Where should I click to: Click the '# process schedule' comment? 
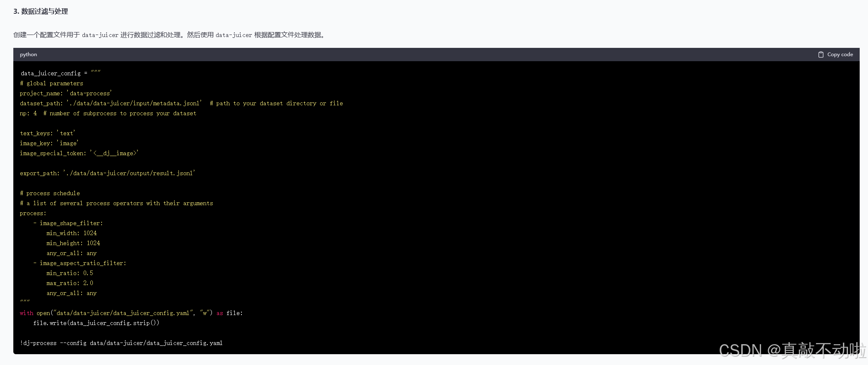tap(50, 193)
